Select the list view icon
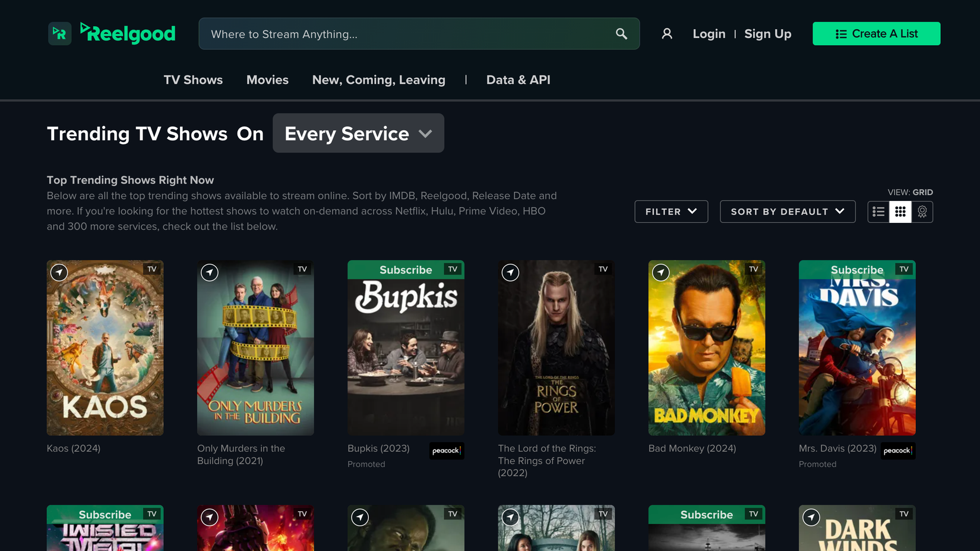980x551 pixels. click(x=878, y=212)
